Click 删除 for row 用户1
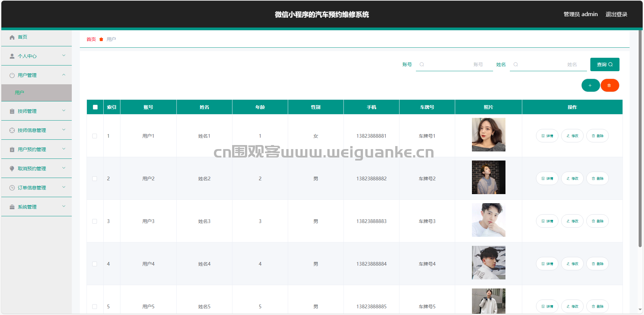Viewport: 644px width, 315px height. click(x=597, y=136)
